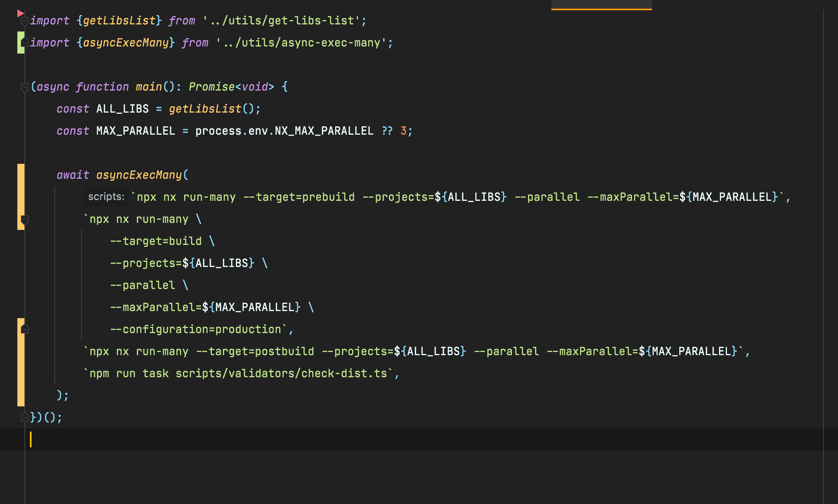838x504 pixels.
Task: Collapse imports fold marker at getLibsList line
Action: 24,21
